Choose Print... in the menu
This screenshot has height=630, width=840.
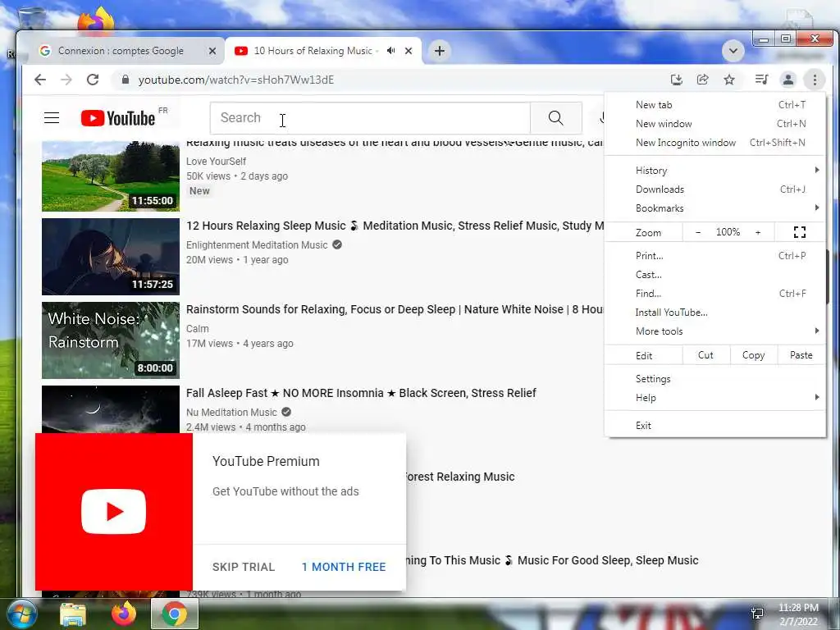(715, 256)
